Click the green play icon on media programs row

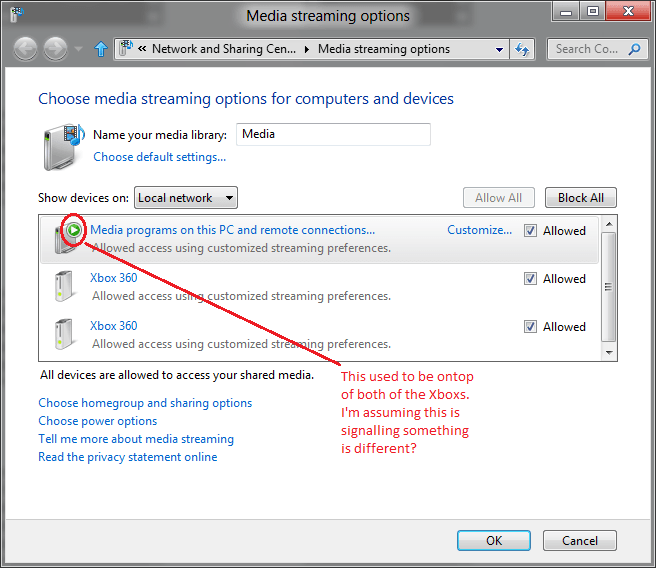[73, 230]
